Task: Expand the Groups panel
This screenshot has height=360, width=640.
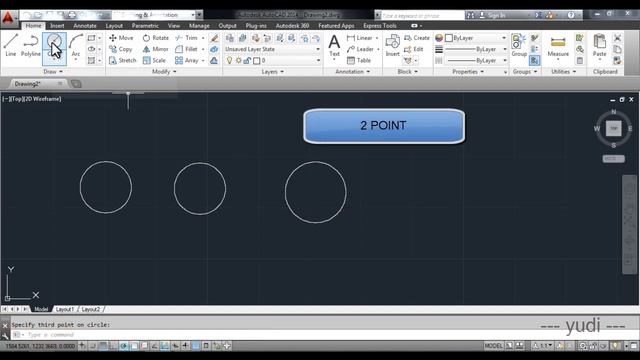Action: [525, 71]
